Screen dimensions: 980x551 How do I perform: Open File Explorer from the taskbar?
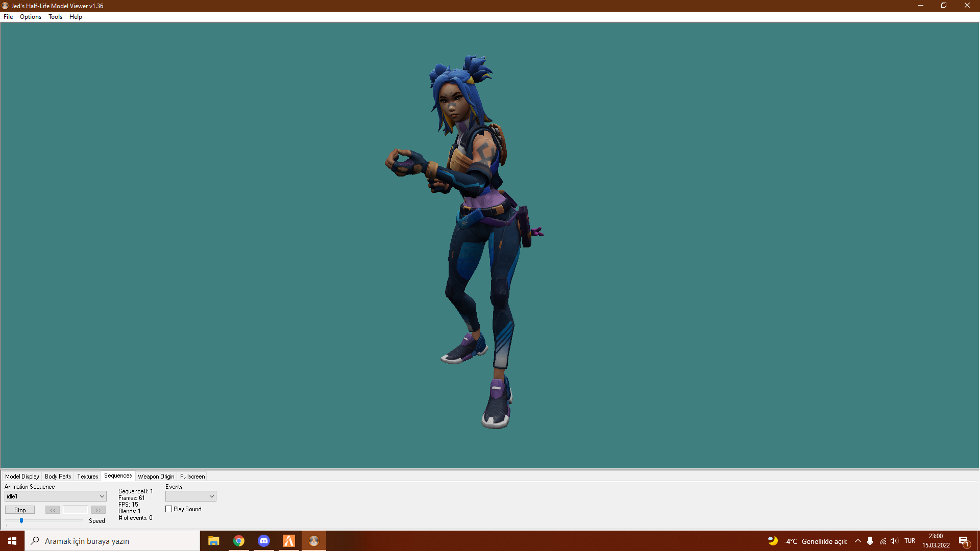coord(214,541)
